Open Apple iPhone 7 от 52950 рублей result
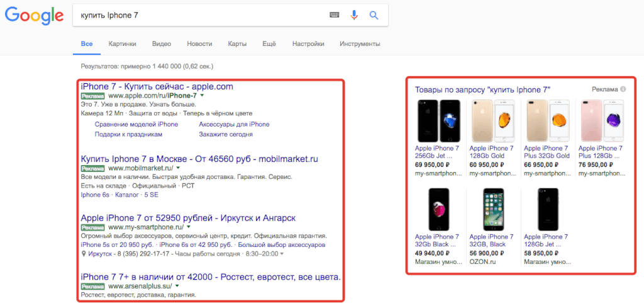Viewport: 644px width, 303px height. pyautogui.click(x=189, y=218)
